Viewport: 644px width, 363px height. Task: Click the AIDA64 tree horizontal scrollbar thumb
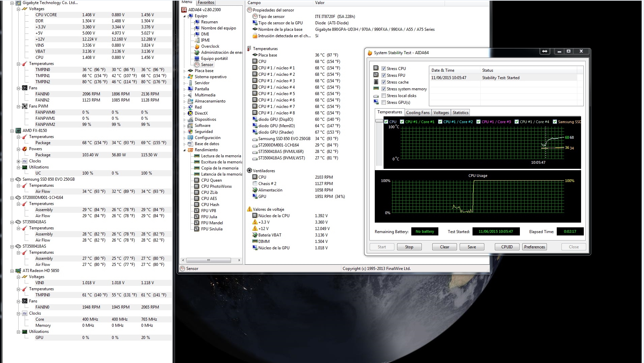pos(208,260)
